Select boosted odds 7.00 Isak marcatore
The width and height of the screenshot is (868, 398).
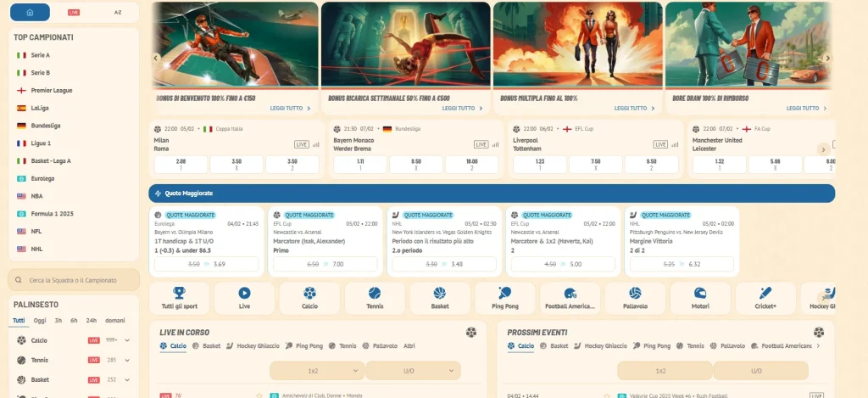325,265
